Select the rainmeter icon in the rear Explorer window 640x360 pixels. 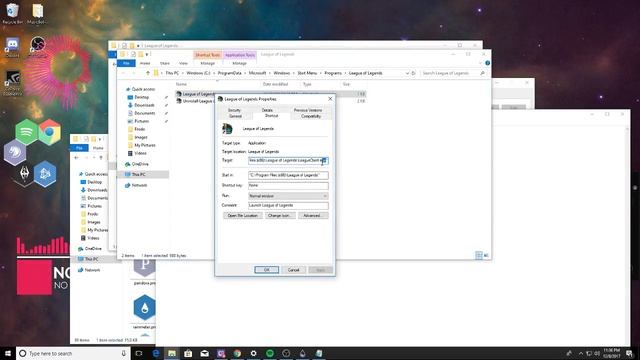tap(144, 312)
